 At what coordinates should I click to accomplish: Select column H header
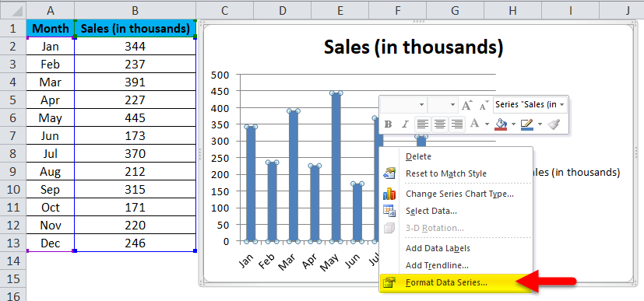pos(512,11)
